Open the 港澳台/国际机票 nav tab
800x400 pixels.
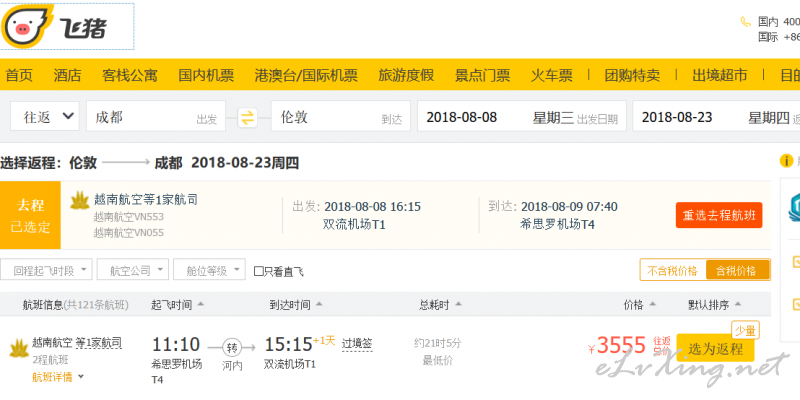coord(306,76)
